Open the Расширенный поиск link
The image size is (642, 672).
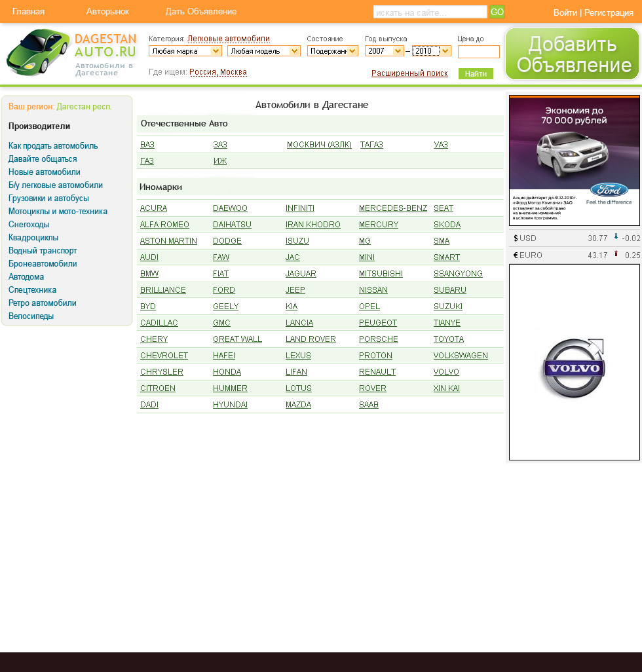(409, 73)
